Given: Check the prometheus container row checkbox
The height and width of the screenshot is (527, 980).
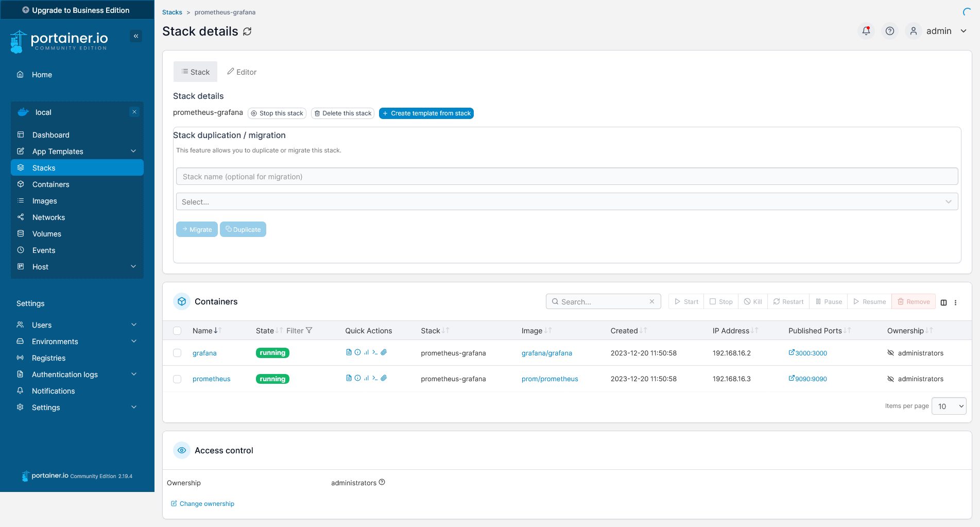Looking at the screenshot, I should point(177,379).
